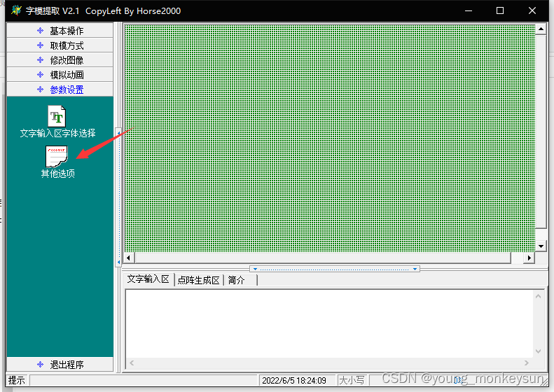This screenshot has height=392, width=554.
Task: Click the text area scroll up arrow
Action: click(x=538, y=297)
